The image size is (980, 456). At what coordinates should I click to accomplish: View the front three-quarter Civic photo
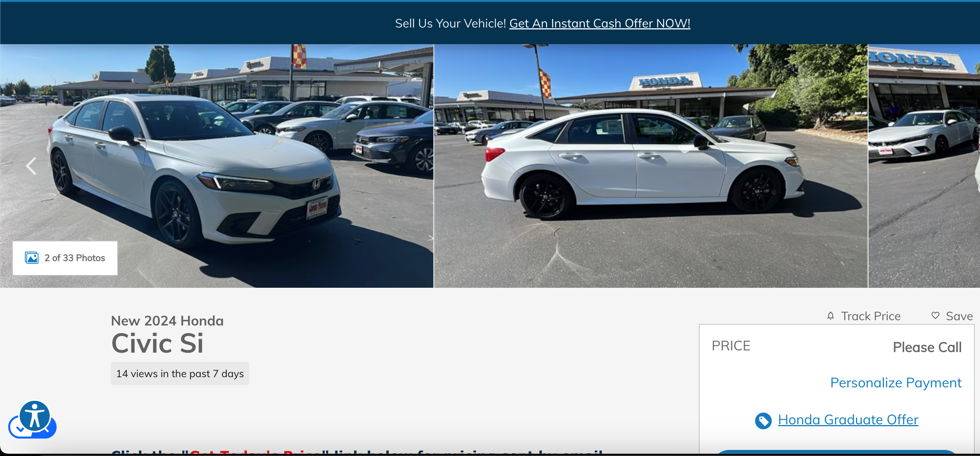pyautogui.click(x=216, y=166)
